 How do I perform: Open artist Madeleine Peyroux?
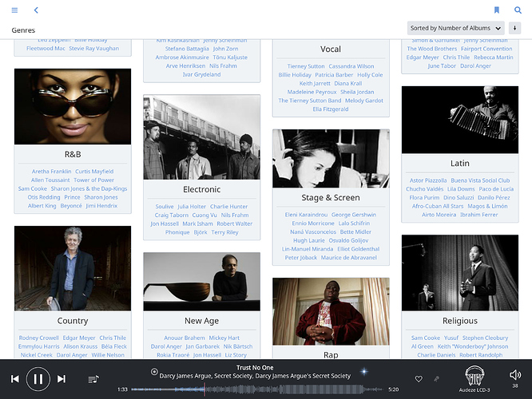click(312, 92)
